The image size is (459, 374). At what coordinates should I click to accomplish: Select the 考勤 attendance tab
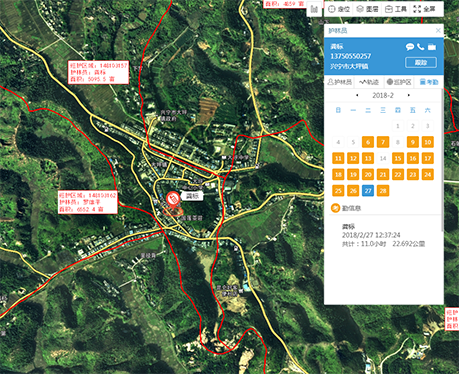tap(429, 82)
